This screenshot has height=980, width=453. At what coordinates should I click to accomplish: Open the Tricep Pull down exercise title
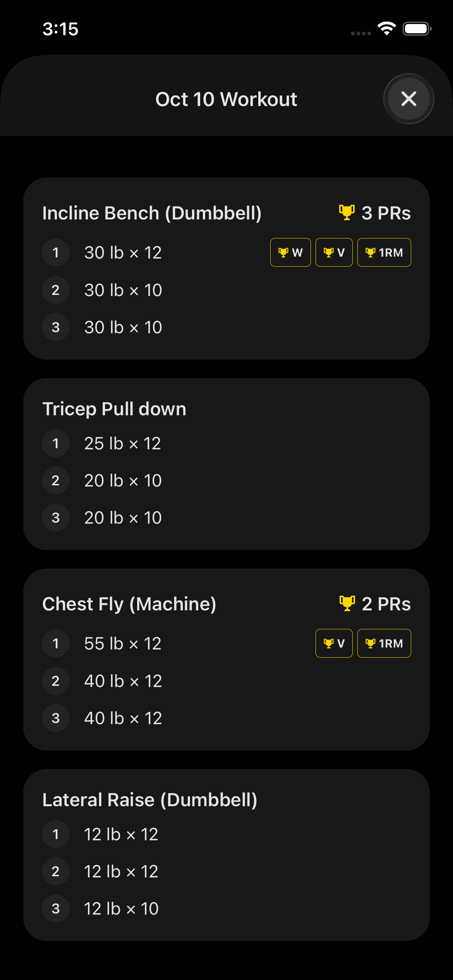pos(114,409)
